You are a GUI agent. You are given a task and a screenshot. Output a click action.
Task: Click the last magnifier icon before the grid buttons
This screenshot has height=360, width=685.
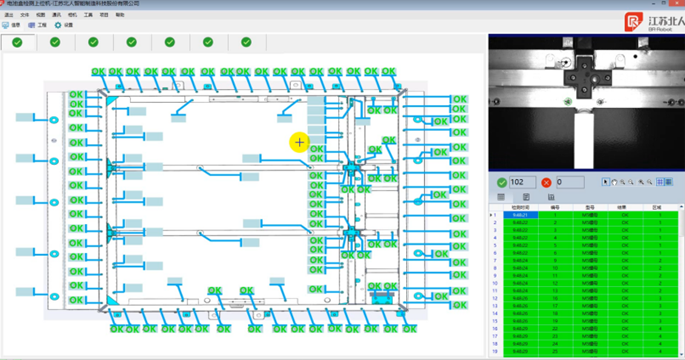(x=650, y=182)
